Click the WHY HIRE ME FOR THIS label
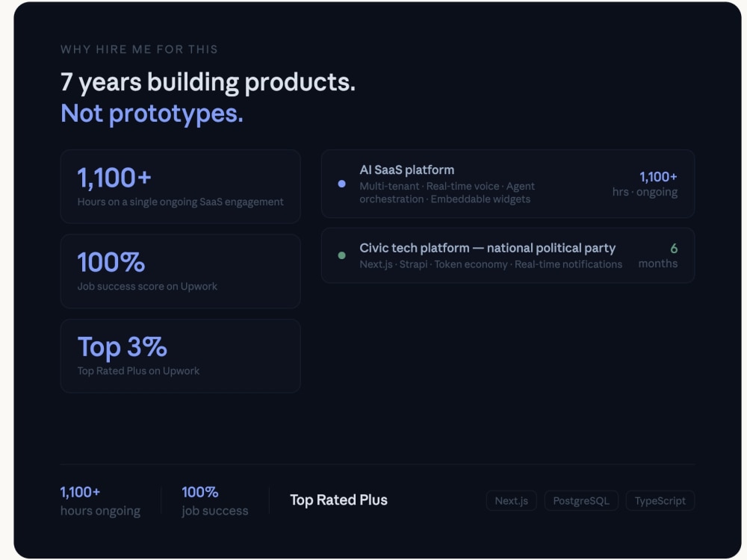747x560 pixels. (139, 49)
